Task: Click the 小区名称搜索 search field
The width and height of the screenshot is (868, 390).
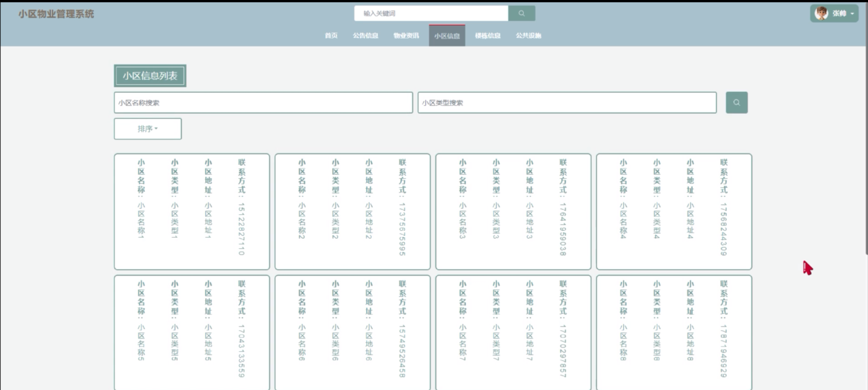Action: pos(263,102)
